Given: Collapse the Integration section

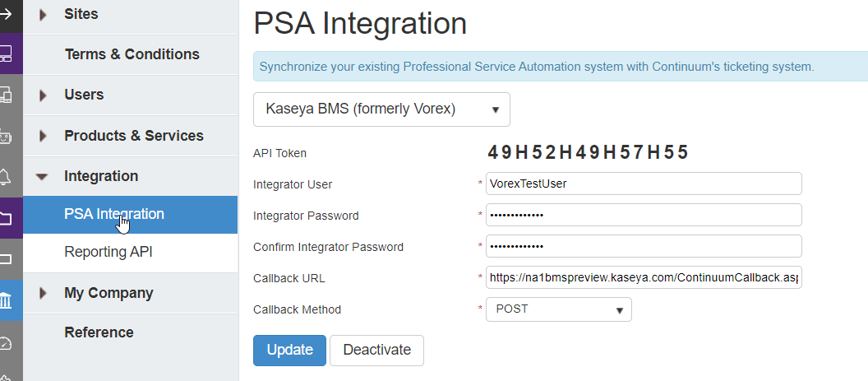Looking at the screenshot, I should [x=44, y=177].
